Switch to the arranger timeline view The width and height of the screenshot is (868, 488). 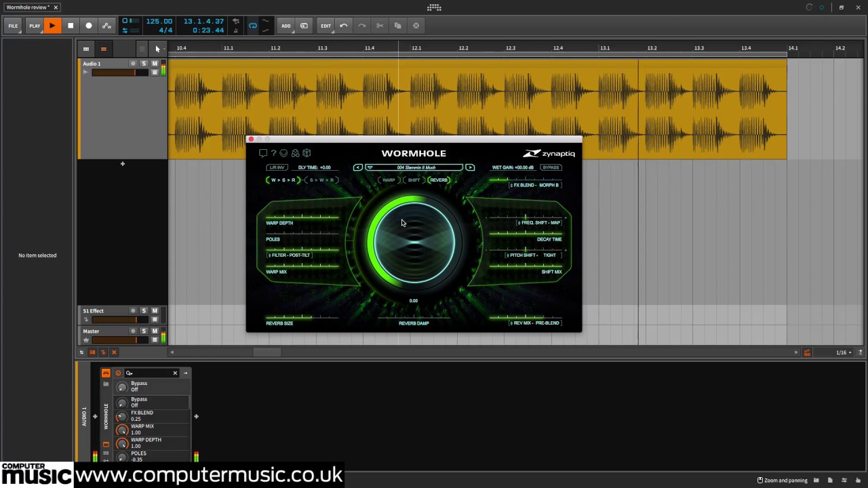tap(104, 49)
